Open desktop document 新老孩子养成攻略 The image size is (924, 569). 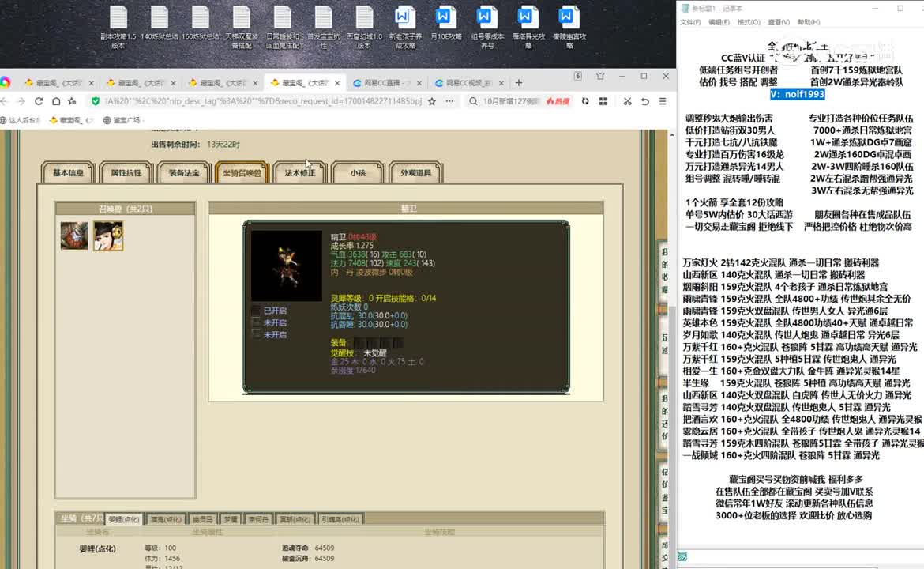pyautogui.click(x=405, y=27)
